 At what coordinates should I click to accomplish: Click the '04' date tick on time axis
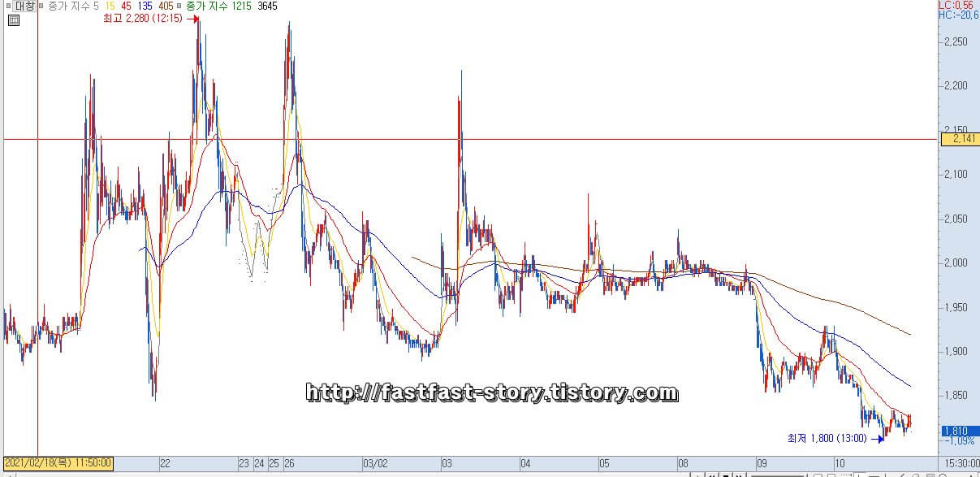coord(525,464)
